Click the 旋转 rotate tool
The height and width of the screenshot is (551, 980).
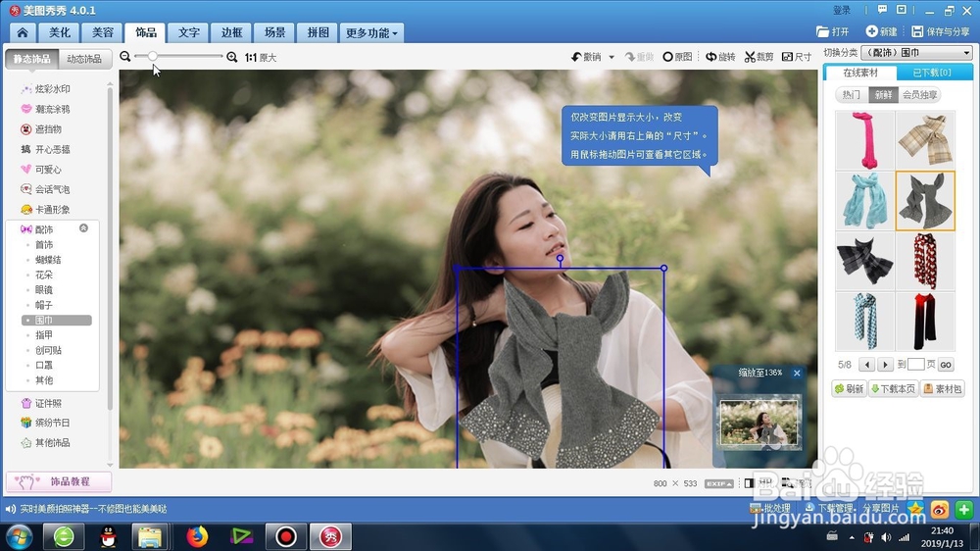pyautogui.click(x=720, y=57)
